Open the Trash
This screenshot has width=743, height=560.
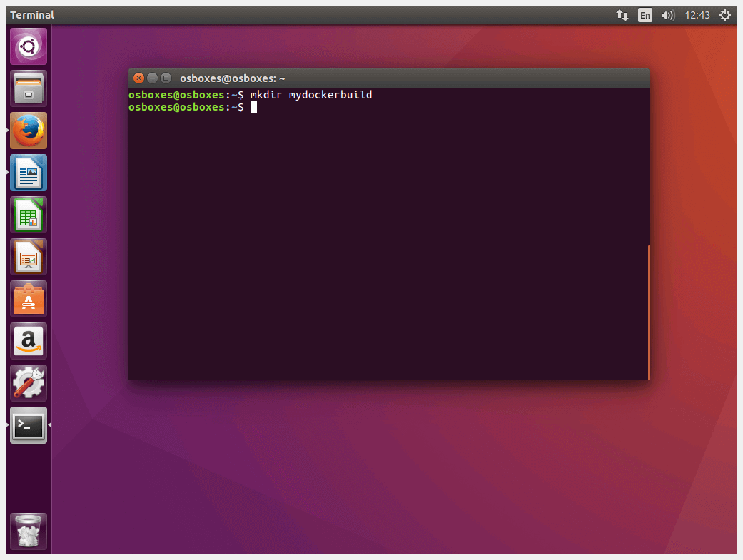click(28, 531)
